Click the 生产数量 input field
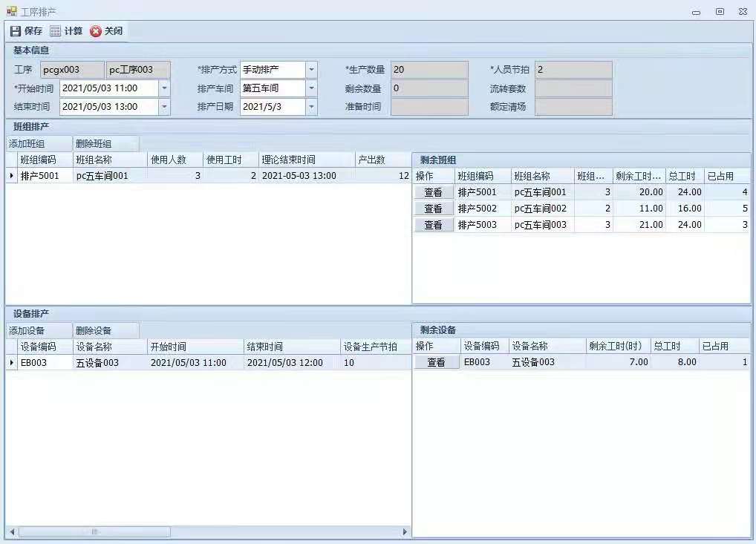This screenshot has width=756, height=544. 429,70
